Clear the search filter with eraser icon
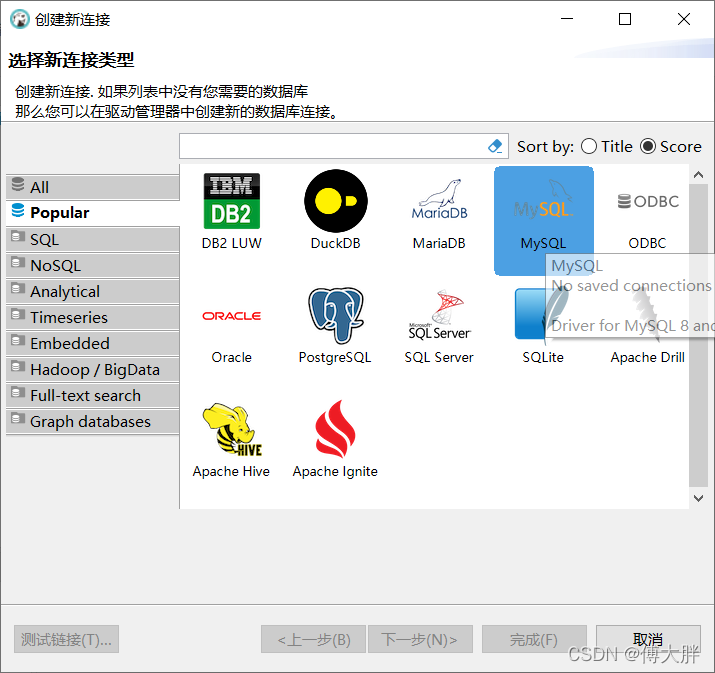Image resolution: width=715 pixels, height=673 pixels. (x=495, y=146)
